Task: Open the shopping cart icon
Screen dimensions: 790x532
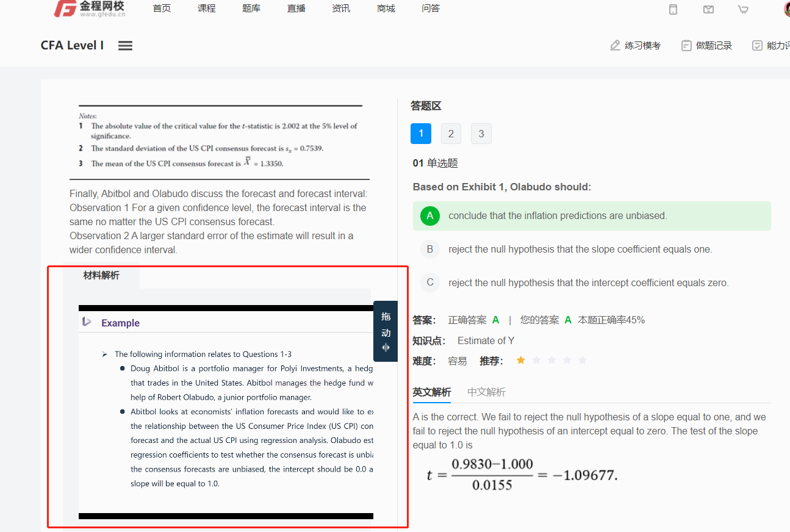Action: point(743,9)
